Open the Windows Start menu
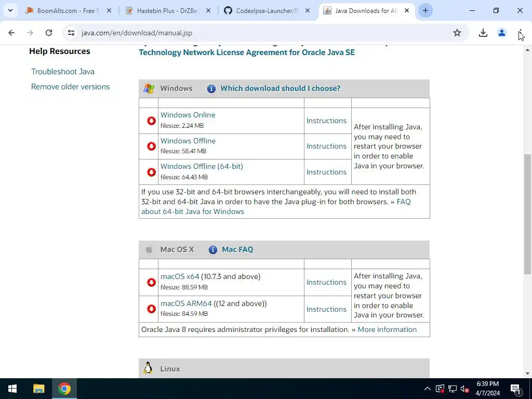532x399 pixels. tap(12, 389)
